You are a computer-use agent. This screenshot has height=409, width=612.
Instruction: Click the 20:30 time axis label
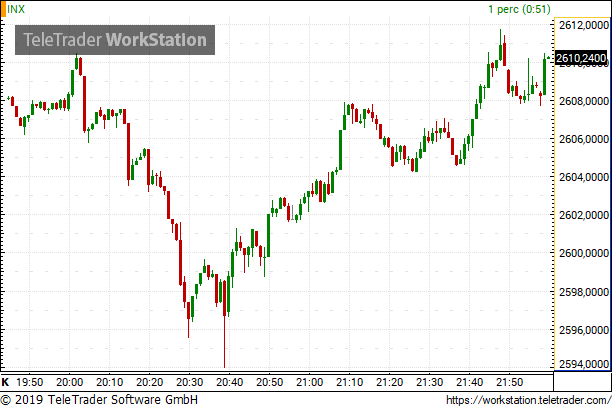point(189,382)
